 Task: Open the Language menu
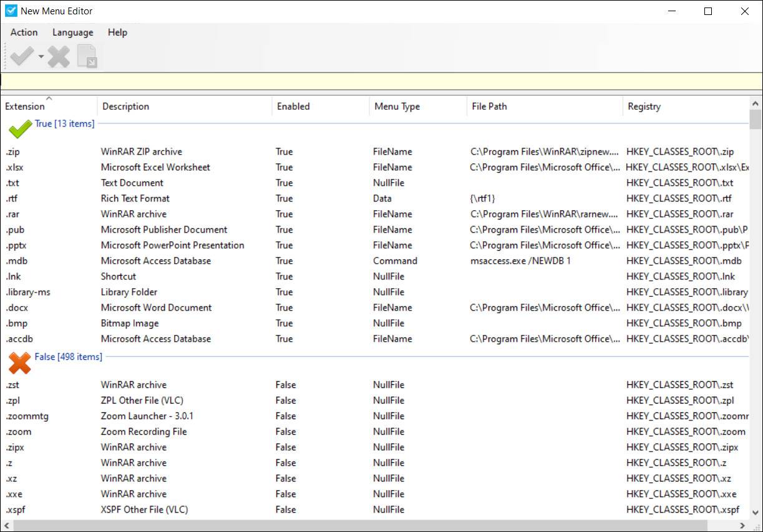pyautogui.click(x=72, y=32)
